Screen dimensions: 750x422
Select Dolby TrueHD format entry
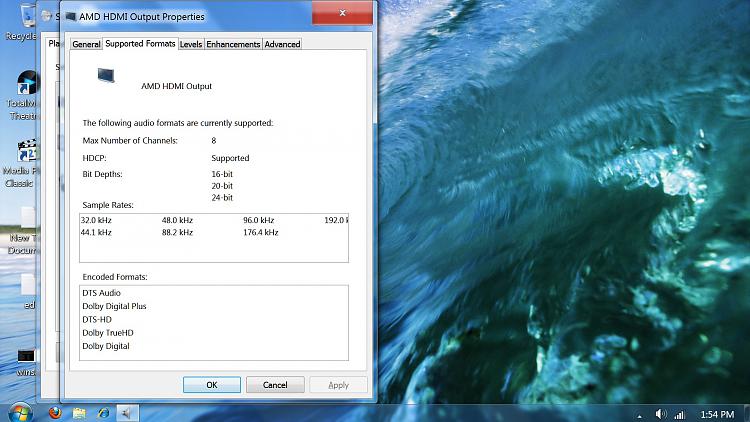(108, 333)
